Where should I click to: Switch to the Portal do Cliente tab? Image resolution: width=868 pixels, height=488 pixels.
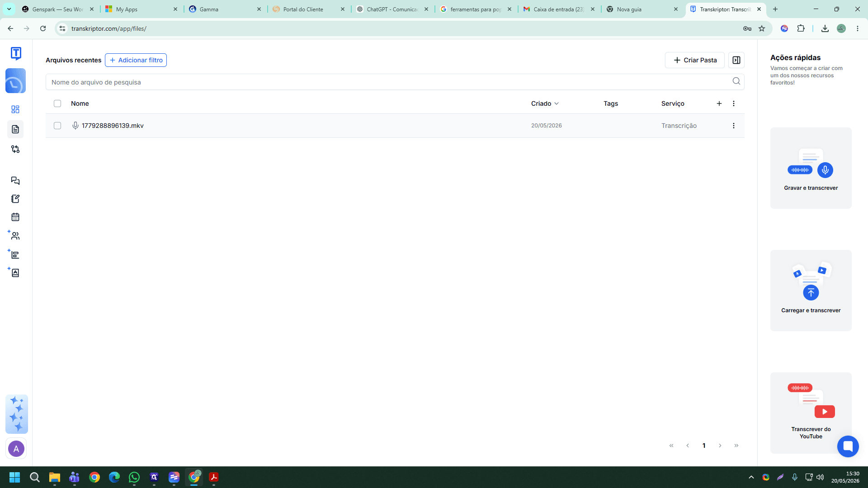tap(308, 9)
